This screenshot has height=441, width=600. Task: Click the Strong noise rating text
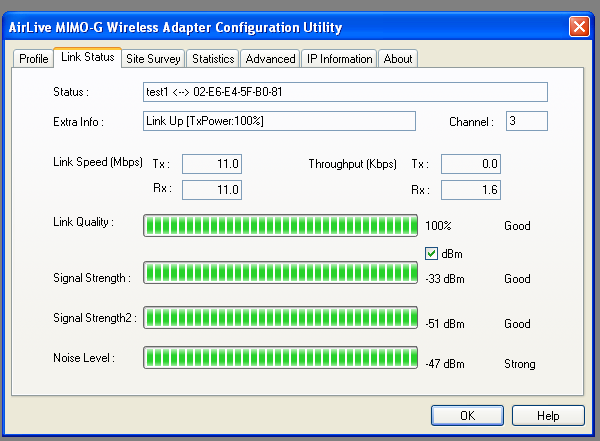coord(520,364)
